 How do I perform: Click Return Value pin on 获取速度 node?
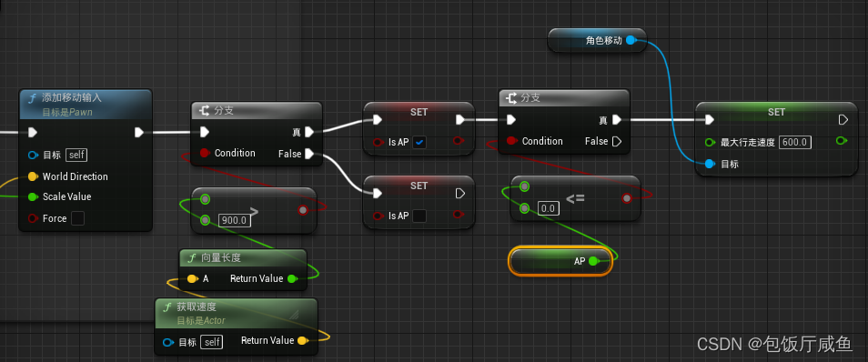[x=302, y=340]
